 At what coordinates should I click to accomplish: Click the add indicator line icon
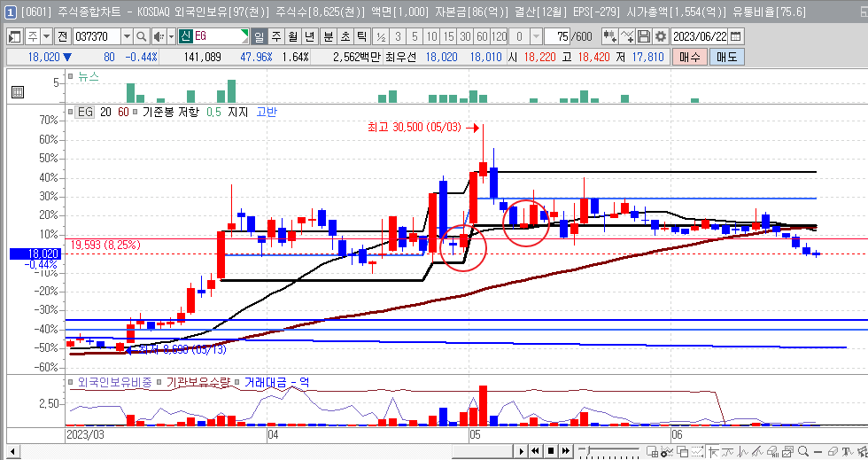627,36
